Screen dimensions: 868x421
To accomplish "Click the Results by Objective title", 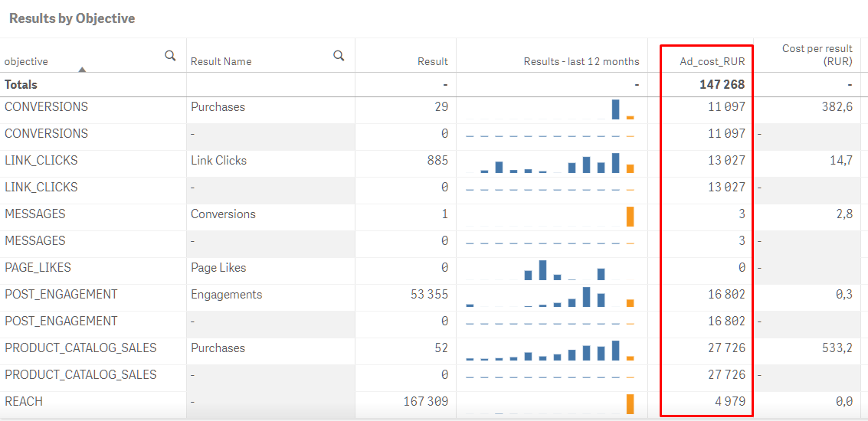I will (72, 18).
